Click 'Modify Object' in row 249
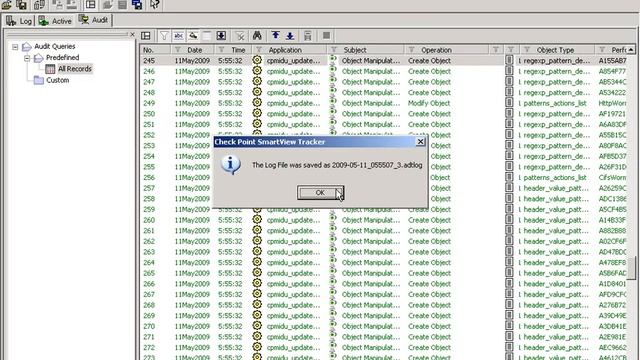The image size is (640, 360). [429, 103]
